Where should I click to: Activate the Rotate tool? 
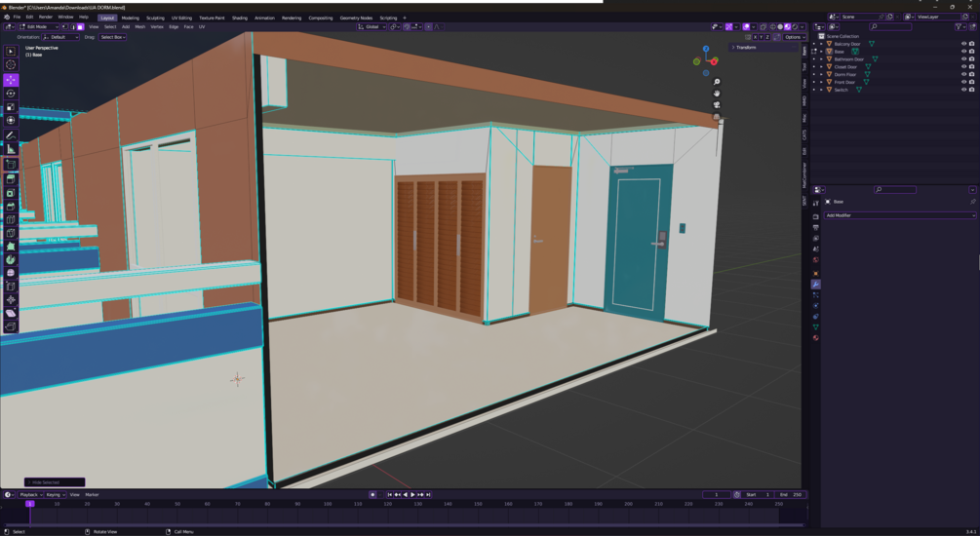coord(11,94)
